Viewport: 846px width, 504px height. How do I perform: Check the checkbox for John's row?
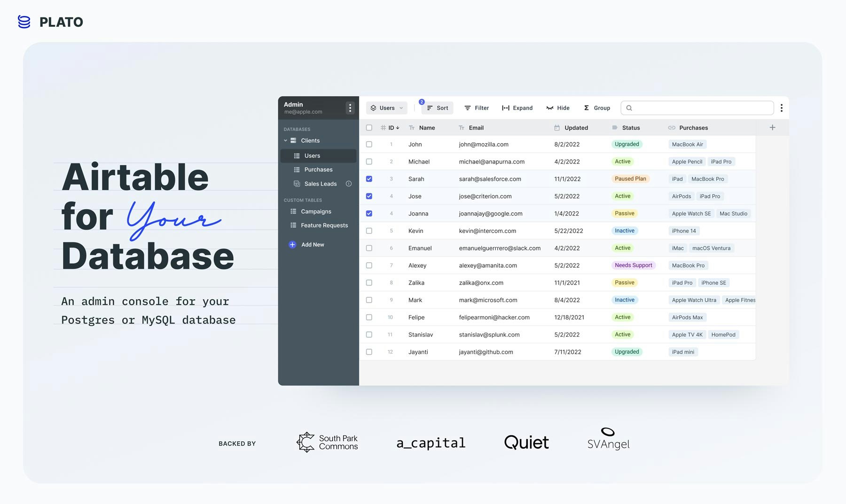(x=369, y=144)
